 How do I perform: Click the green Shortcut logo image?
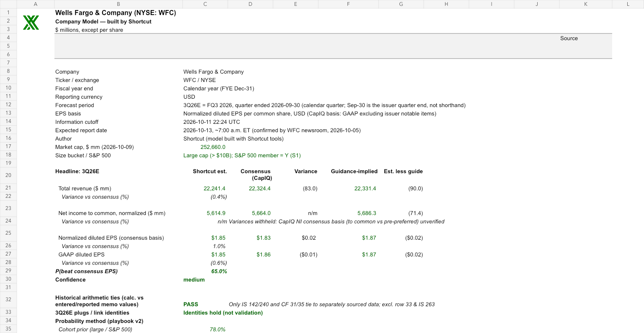tap(31, 23)
